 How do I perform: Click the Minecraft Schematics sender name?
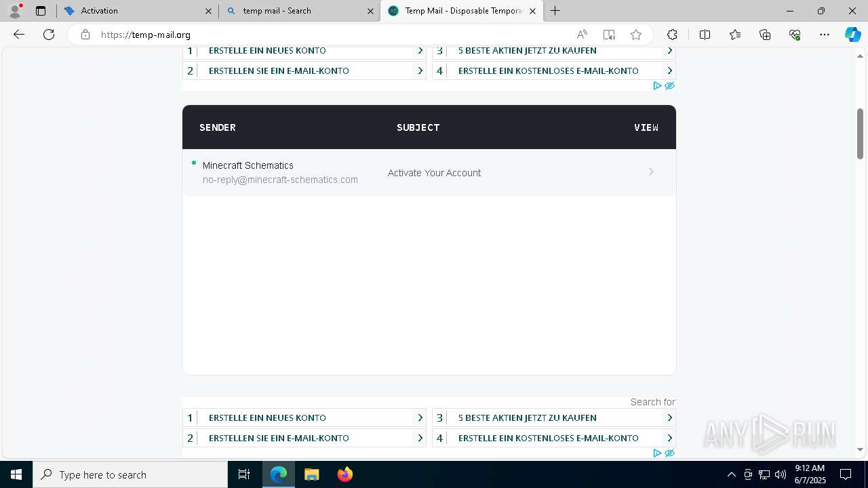(x=248, y=165)
